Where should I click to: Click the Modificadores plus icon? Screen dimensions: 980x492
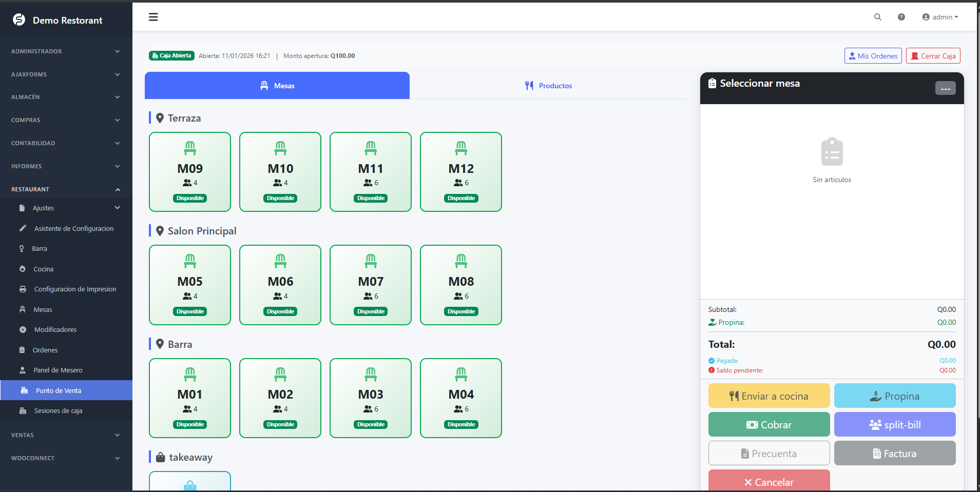tap(23, 330)
